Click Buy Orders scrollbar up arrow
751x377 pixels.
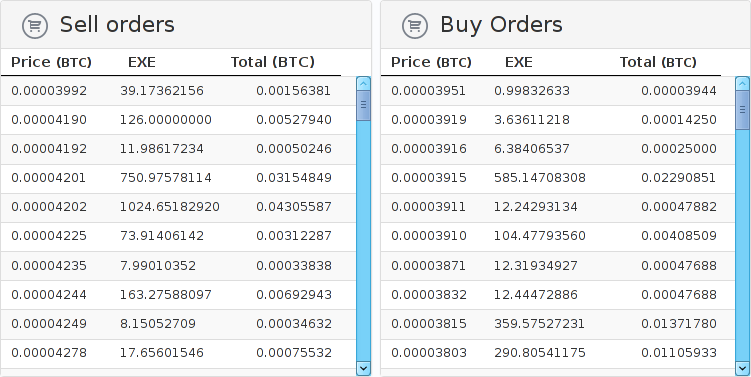(x=743, y=83)
